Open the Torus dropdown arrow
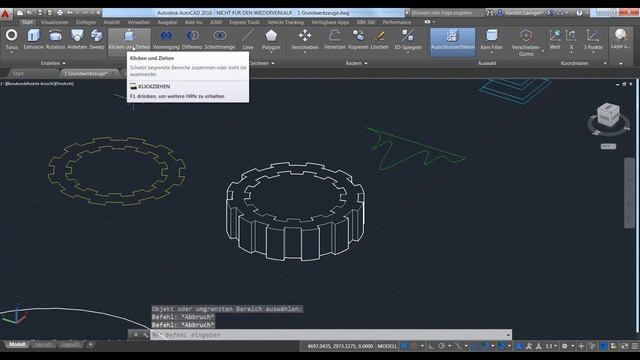This screenshot has height=360, width=640. 11,53
